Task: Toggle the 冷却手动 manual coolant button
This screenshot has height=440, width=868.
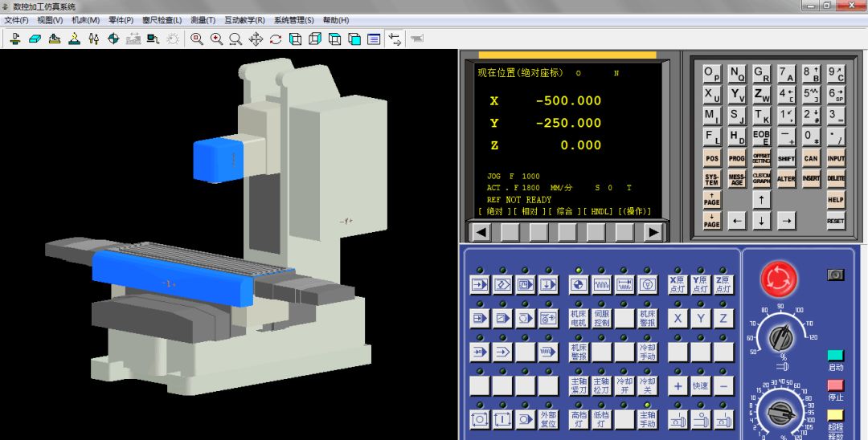Action: pyautogui.click(x=647, y=352)
